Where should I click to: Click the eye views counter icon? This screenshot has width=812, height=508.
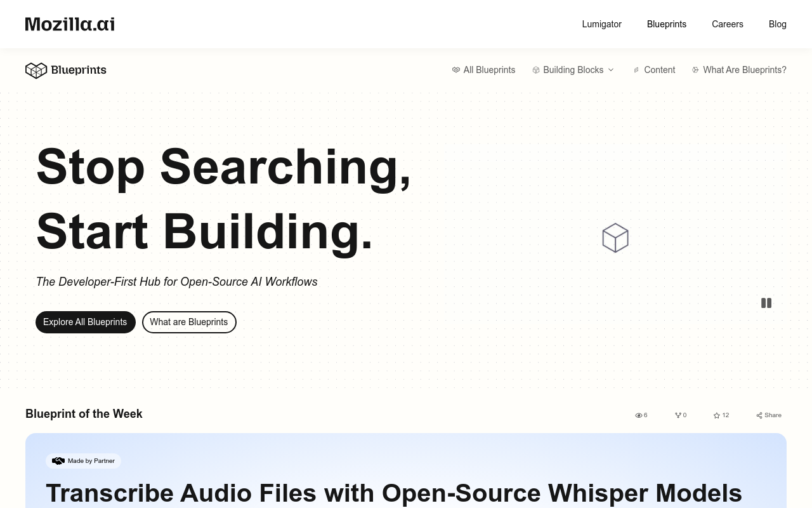tap(639, 415)
